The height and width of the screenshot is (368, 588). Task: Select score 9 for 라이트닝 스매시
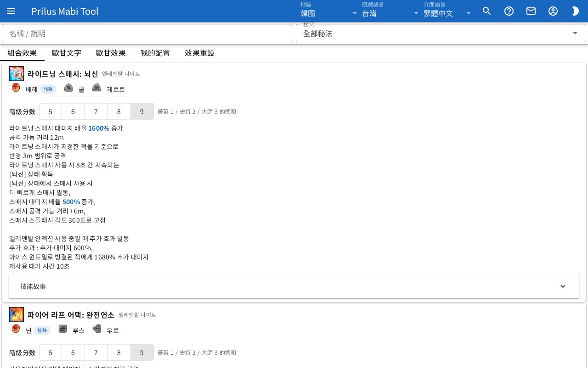coord(142,111)
